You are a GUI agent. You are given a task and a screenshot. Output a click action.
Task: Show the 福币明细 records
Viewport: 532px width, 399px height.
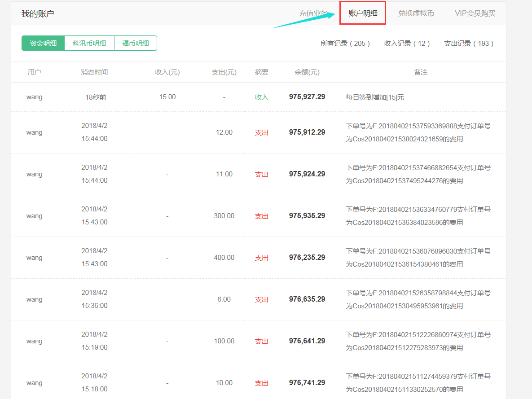(x=136, y=43)
